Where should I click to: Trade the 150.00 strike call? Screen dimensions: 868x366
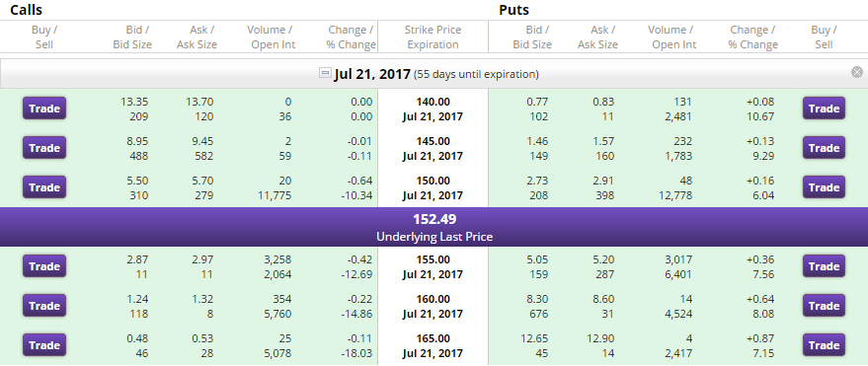point(44,187)
